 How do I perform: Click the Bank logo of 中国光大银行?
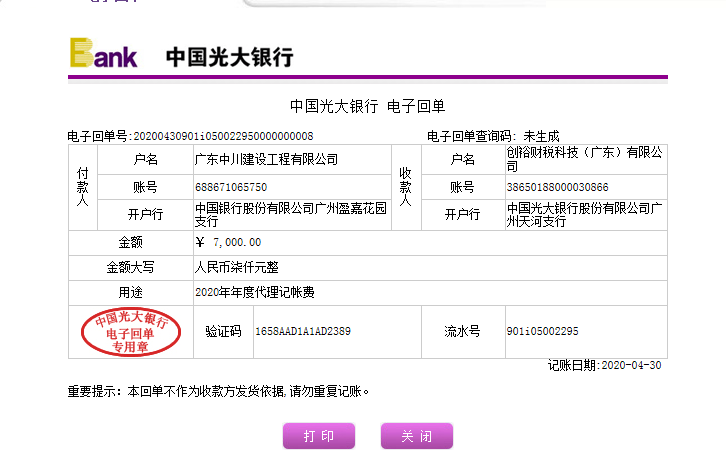pyautogui.click(x=103, y=53)
